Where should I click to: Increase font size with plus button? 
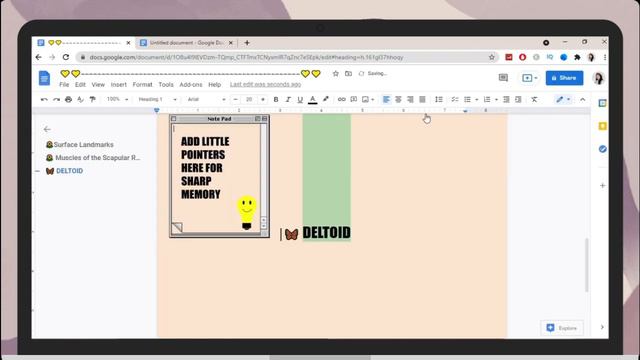click(x=262, y=99)
